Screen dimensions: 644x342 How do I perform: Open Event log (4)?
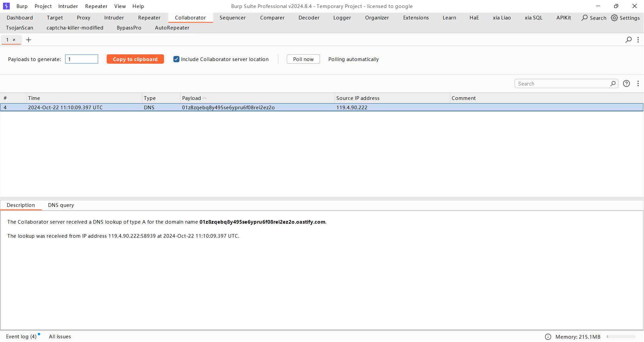click(x=21, y=337)
